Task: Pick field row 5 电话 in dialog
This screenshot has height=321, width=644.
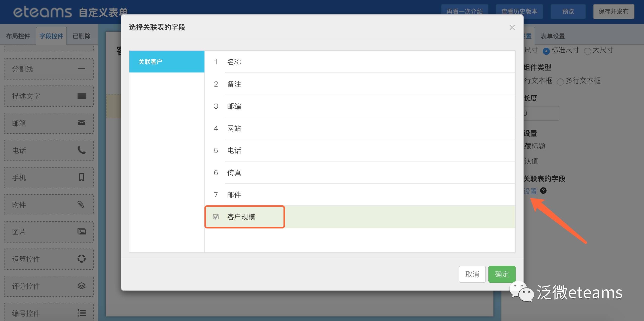Action: point(234,150)
